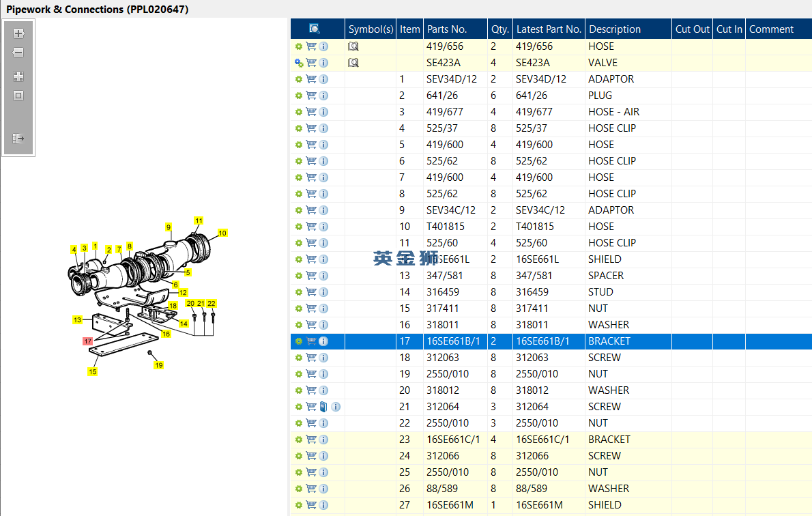Click the 312063 SCREW part number
Viewport: 812px width, 516px height.
point(443,358)
